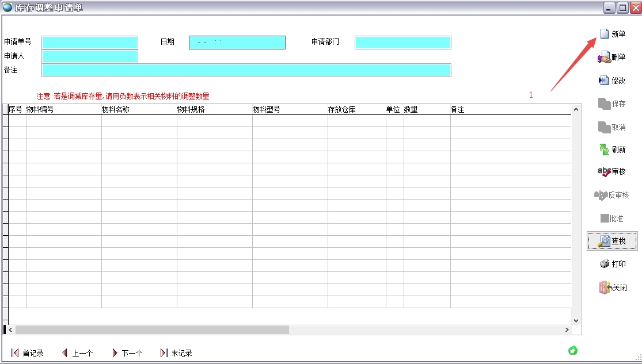Click the horizontal scrollbar right arrow

[x=567, y=330]
